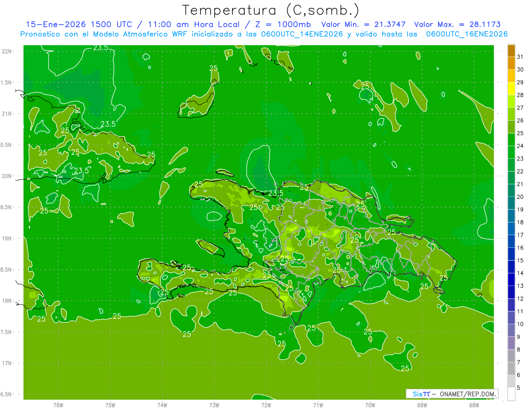The image size is (532, 411).
Task: Click the '68W' longitude label
Action: 474,405
